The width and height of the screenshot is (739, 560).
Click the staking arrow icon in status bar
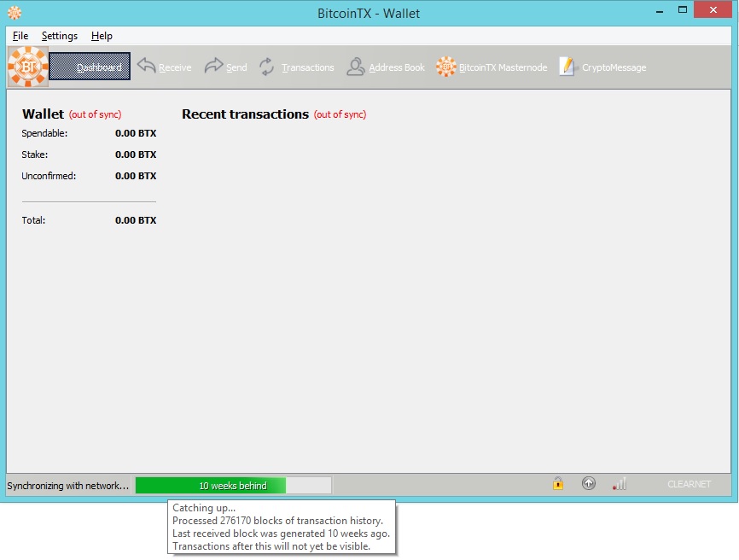pos(589,483)
